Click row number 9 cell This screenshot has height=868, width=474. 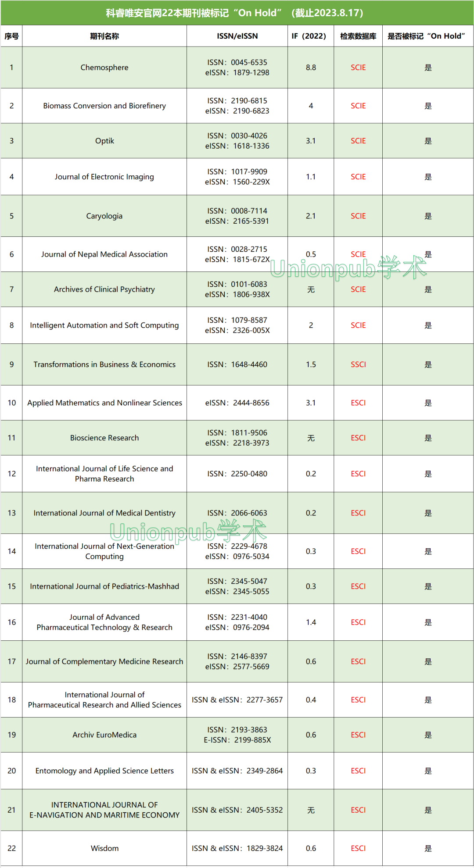click(11, 364)
